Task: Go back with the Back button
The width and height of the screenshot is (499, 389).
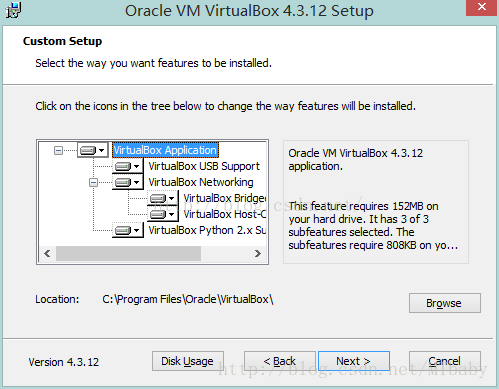Action: [x=280, y=361]
